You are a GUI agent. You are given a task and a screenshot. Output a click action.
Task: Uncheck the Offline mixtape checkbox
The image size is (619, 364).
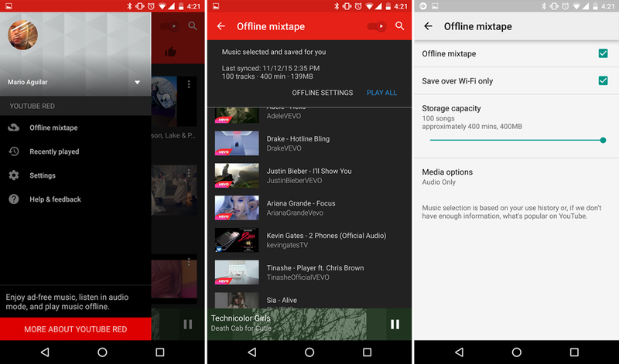603,53
